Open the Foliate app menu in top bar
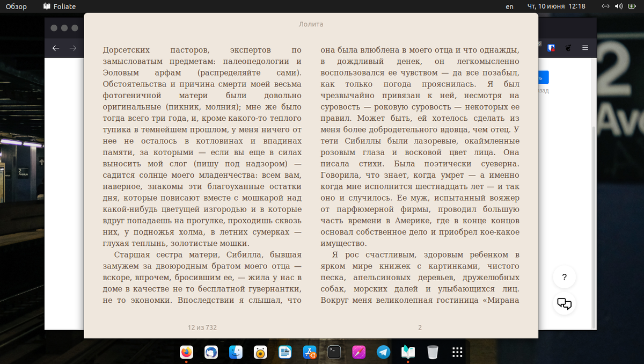This screenshot has width=644, height=364. pos(60,6)
